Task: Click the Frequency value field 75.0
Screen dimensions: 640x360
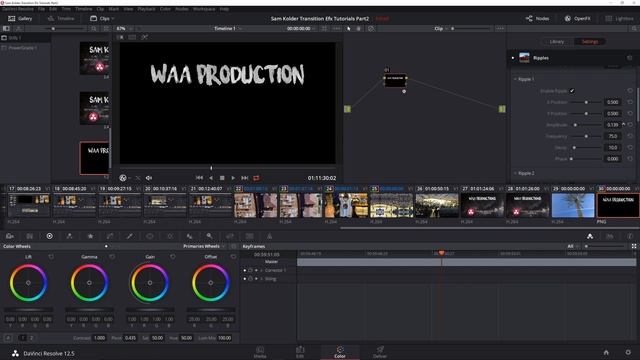Action: coord(612,136)
